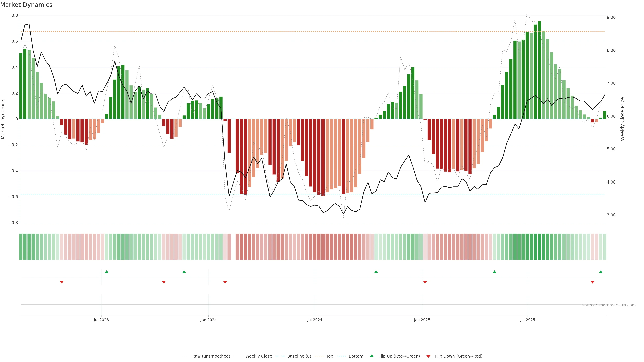Click the rightmost red flip-down triangle marker
Viewport: 644px width, 362px height.
coord(592,282)
